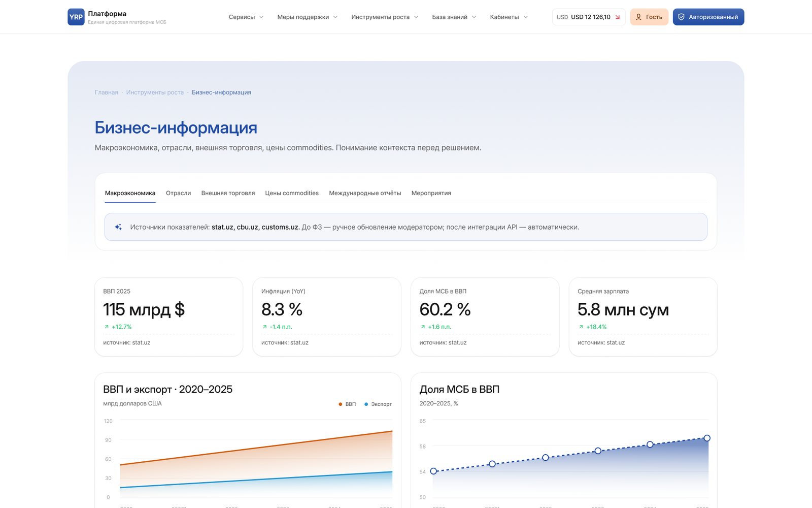812x508 pixels.
Task: Click the Доля МСБ в ВВП chart title
Action: 459,389
